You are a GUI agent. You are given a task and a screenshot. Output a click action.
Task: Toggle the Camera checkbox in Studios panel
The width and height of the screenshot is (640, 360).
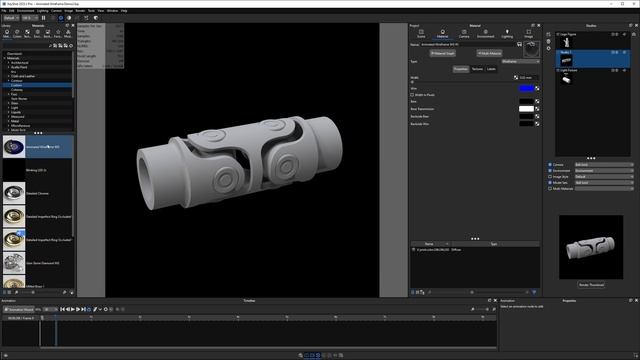point(550,164)
